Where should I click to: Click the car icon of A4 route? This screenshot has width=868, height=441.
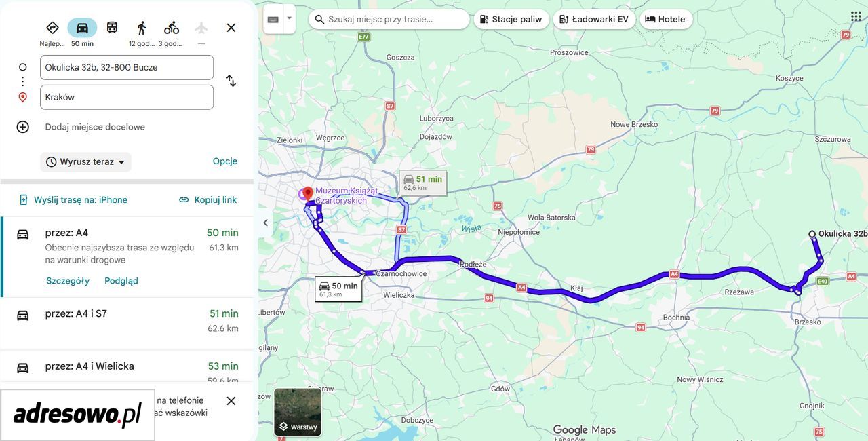click(x=23, y=234)
